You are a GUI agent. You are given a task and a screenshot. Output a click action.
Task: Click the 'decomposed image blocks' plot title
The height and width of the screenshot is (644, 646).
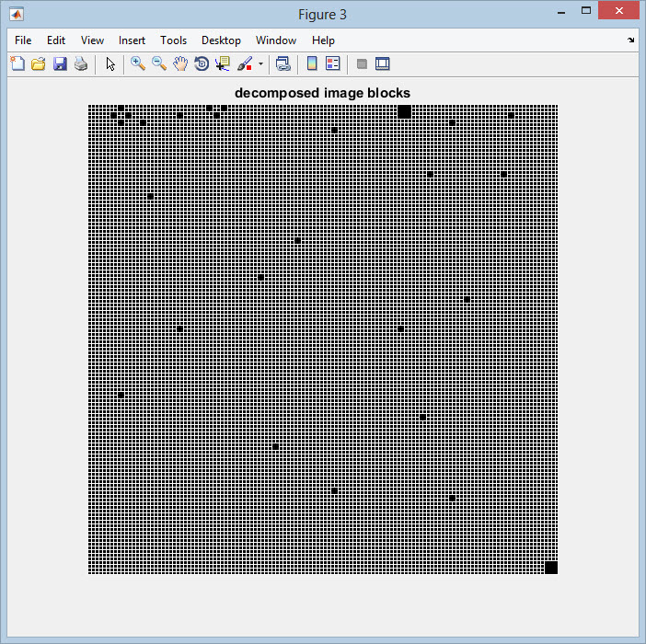click(323, 93)
